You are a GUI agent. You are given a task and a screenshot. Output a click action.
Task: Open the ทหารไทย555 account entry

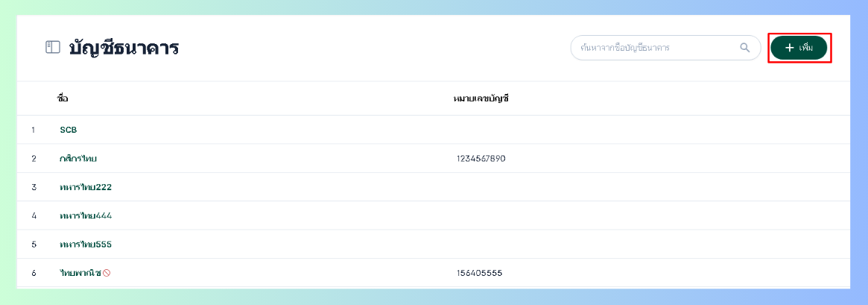pyautogui.click(x=86, y=245)
